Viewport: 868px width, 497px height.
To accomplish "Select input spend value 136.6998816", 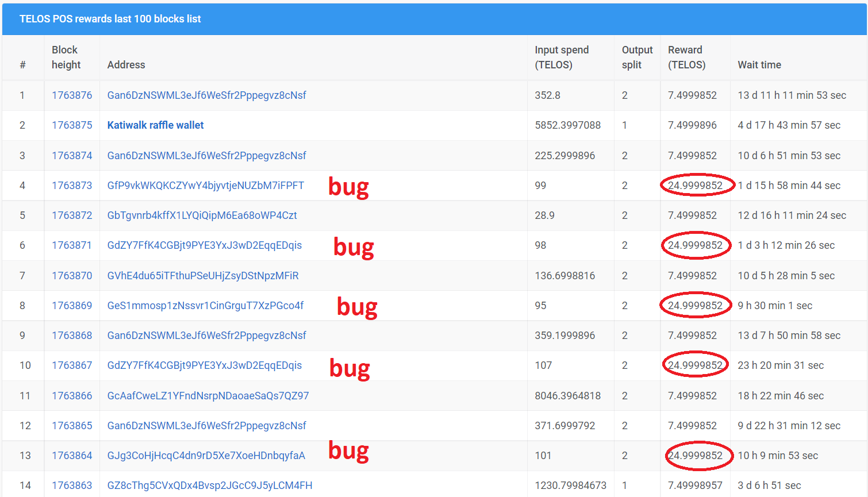I will point(565,276).
